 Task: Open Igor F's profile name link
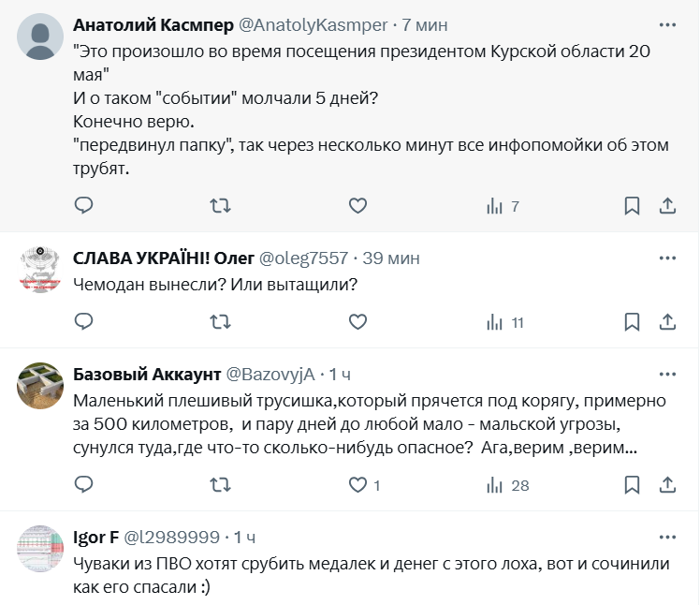95,538
